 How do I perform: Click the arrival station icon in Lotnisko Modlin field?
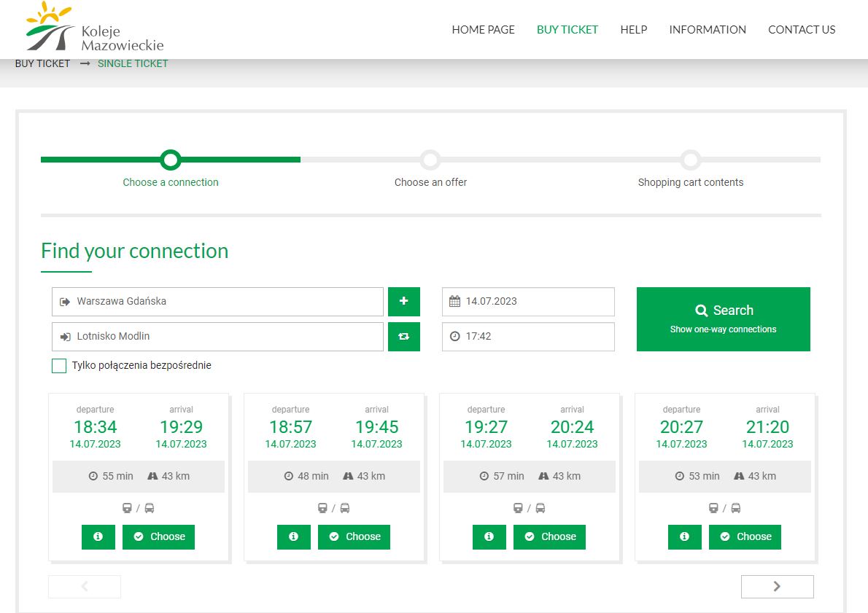pos(65,337)
